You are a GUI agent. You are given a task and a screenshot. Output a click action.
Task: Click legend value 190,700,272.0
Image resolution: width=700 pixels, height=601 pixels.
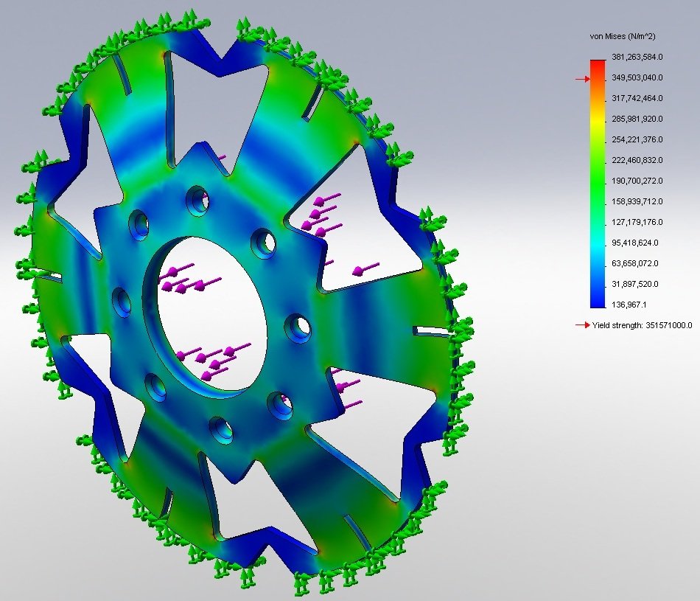637,181
